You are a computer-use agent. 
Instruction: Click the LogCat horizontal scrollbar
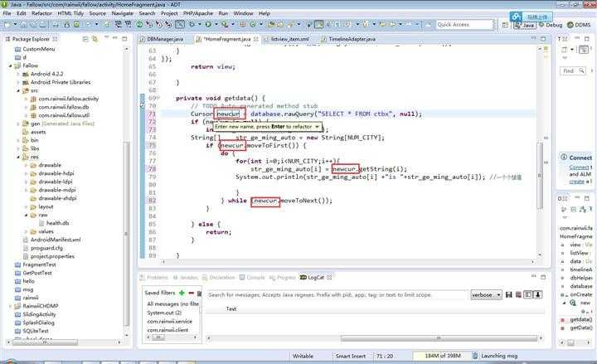(439, 338)
